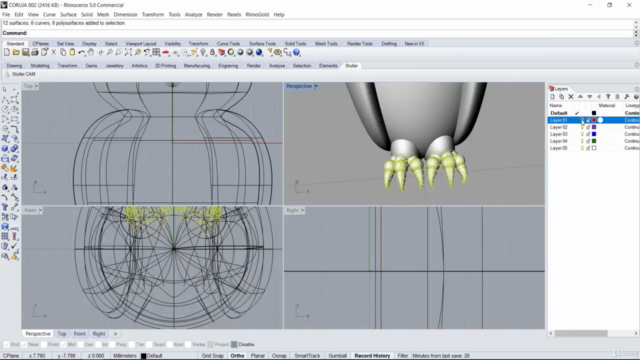Click the red car Named Views icon

click(165, 52)
